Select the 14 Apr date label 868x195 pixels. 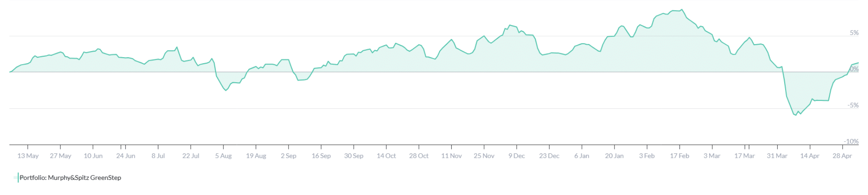coord(809,156)
